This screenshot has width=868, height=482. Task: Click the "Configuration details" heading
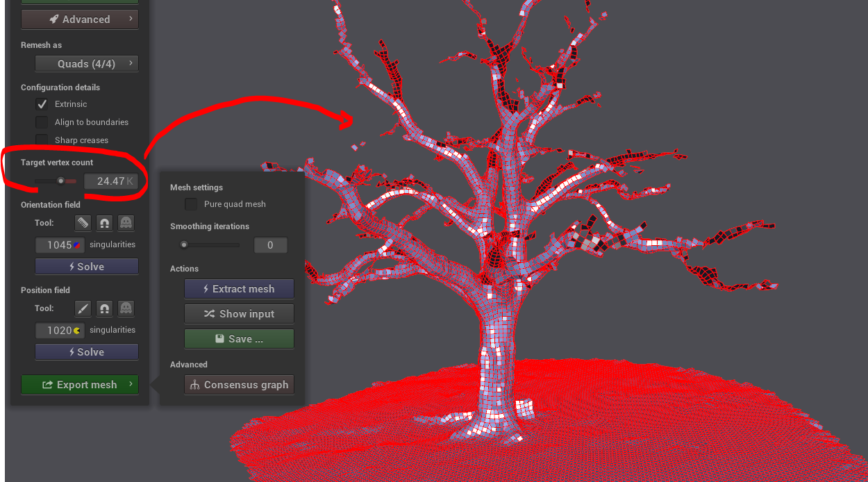pyautogui.click(x=60, y=88)
